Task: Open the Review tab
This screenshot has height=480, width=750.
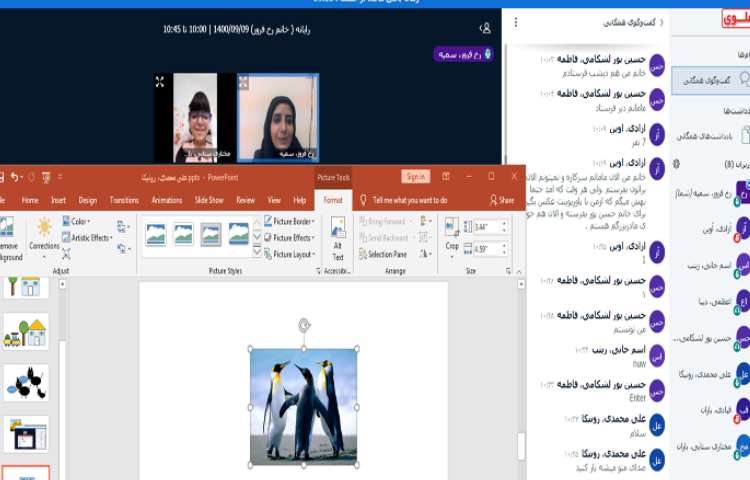Action: [x=245, y=200]
